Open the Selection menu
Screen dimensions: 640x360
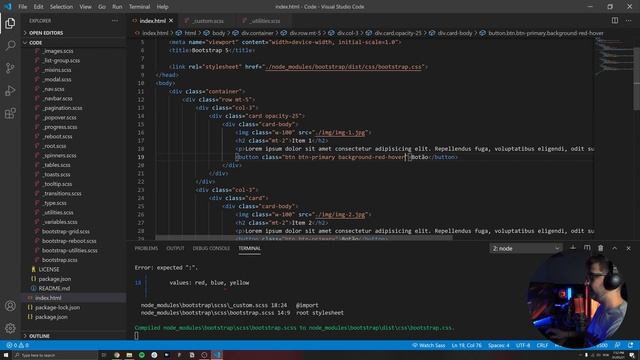point(61,7)
